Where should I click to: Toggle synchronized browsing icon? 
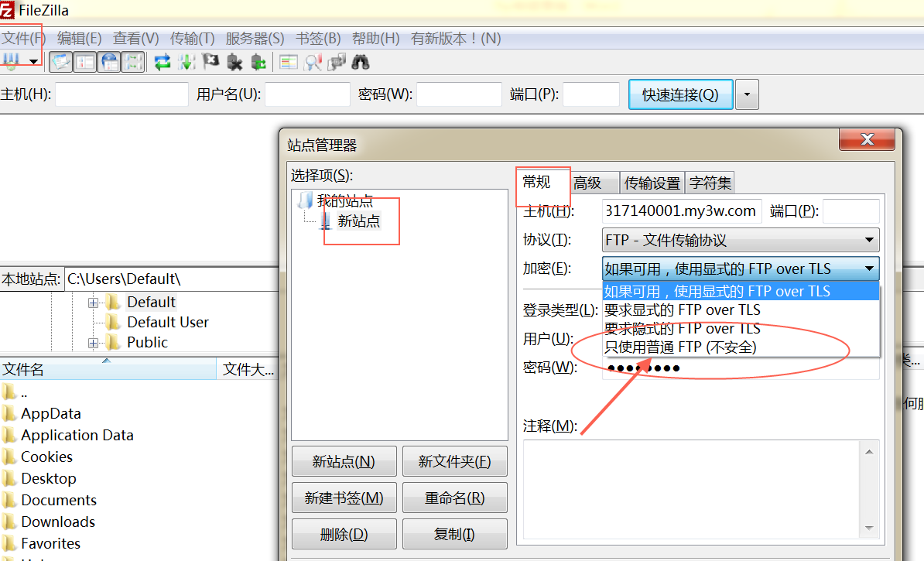[337, 62]
